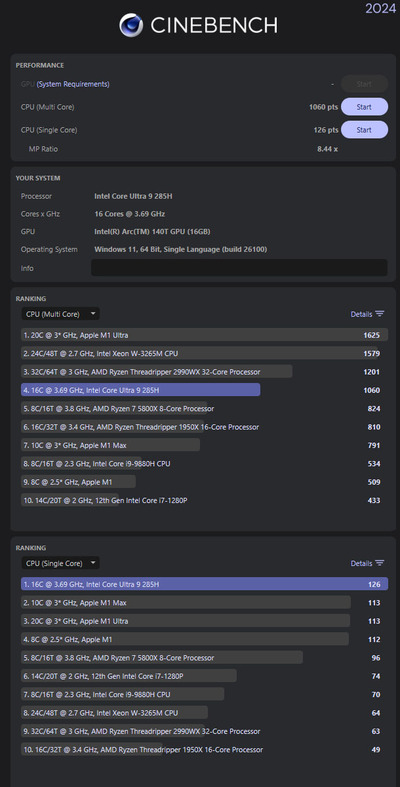Select the top single-core Intel Core Ultra 9 entry
Image resolution: width=400 pixels, height=787 pixels.
point(204,584)
